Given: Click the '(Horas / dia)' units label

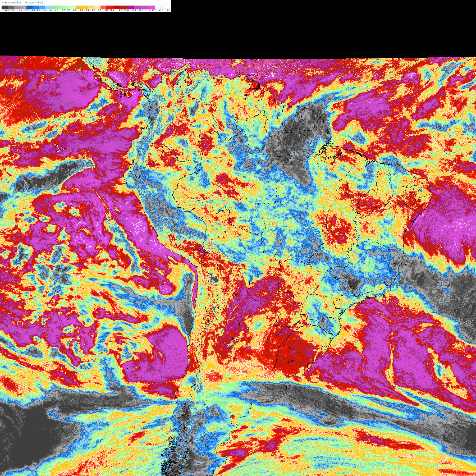Looking at the screenshot, I should 34,2.
